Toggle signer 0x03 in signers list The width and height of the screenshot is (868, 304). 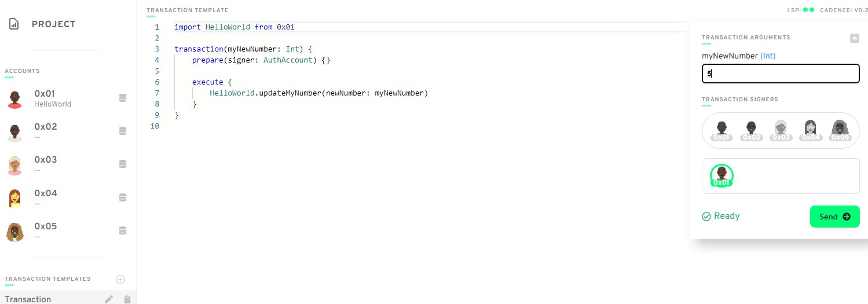pos(781,131)
